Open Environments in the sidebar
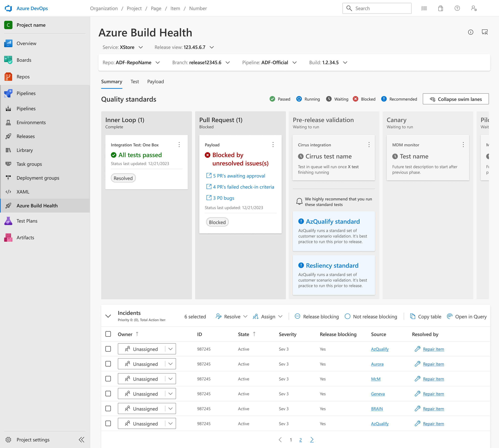Screen dimensions: 499x448 pyautogui.click(x=45, y=122)
